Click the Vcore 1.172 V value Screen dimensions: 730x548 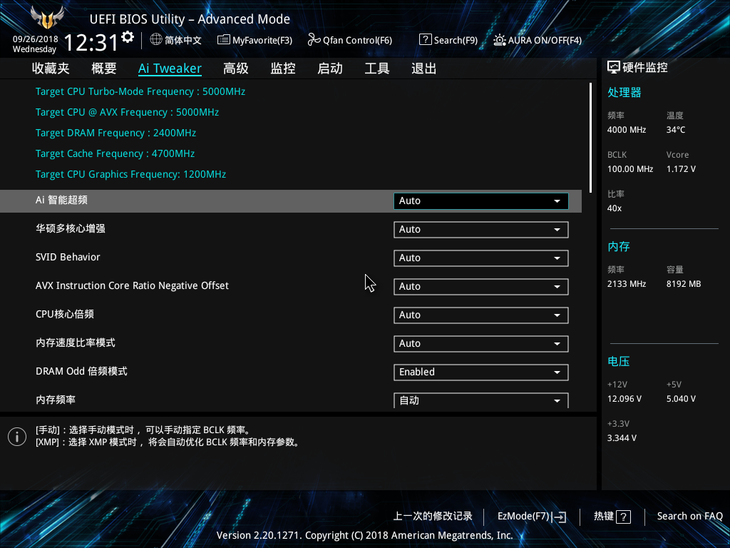point(681,169)
